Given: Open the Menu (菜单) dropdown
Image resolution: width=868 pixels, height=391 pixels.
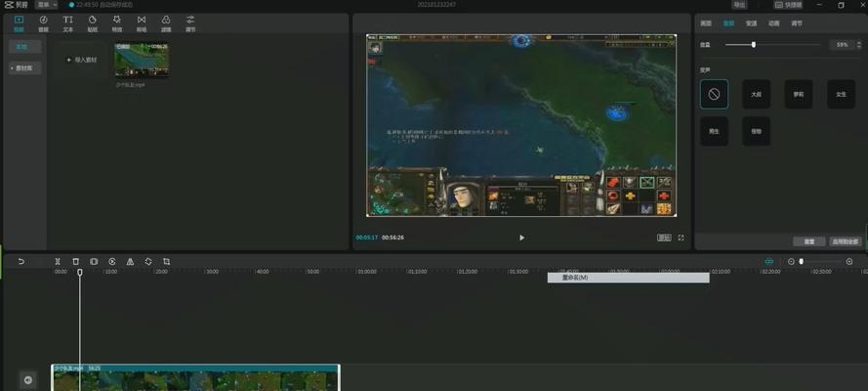Looking at the screenshot, I should (x=47, y=5).
